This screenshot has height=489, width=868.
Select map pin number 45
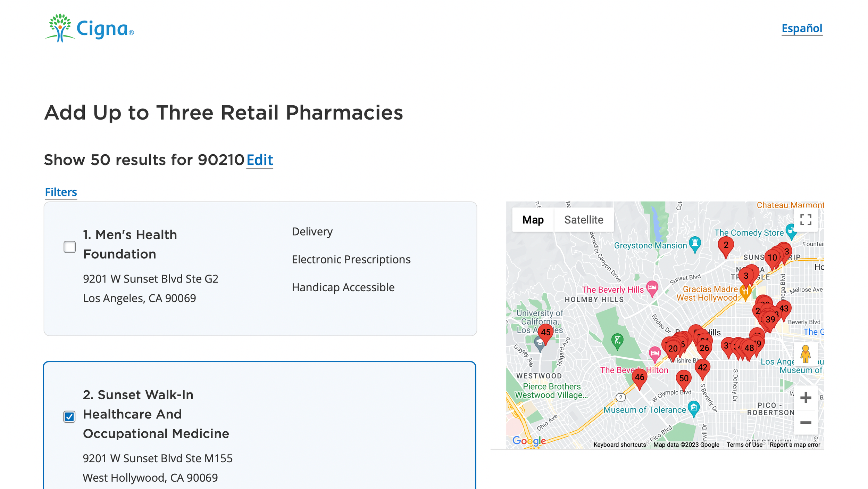tap(545, 333)
